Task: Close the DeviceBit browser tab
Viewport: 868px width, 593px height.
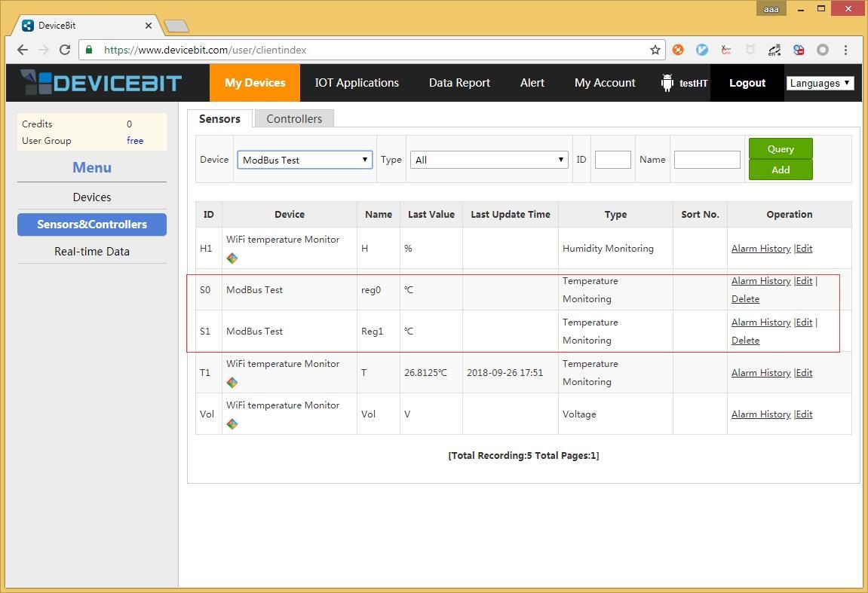Action: coord(149,26)
